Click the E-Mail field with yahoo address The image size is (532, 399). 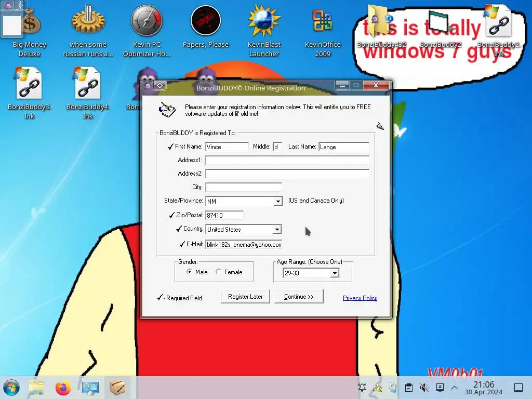[244, 244]
